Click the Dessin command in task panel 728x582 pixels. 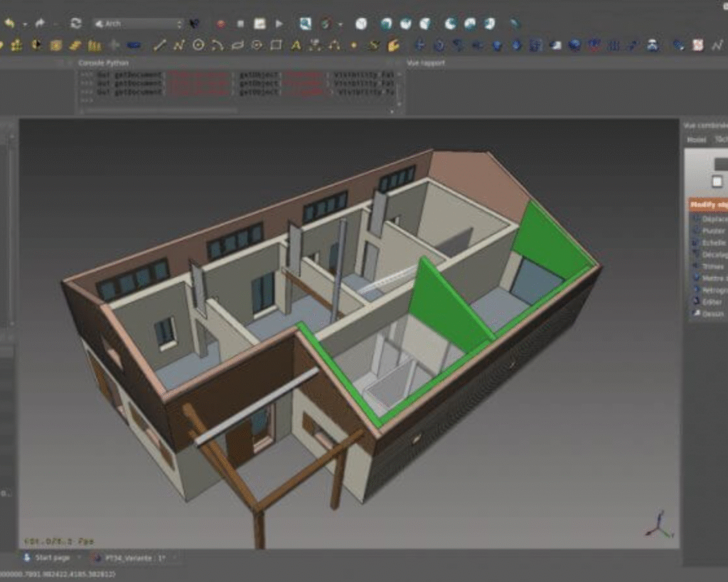712,313
